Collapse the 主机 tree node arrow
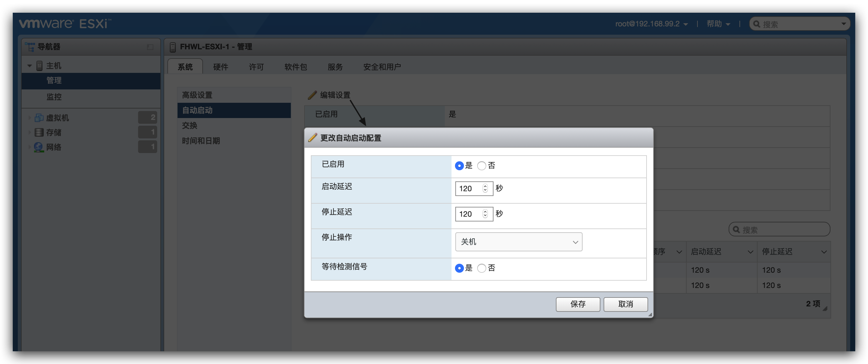Screen dimensions: 868x364 point(30,66)
